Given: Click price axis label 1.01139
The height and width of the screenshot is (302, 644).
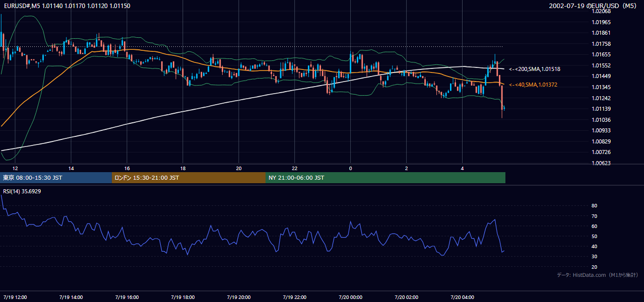Looking at the screenshot, I should [601, 109].
